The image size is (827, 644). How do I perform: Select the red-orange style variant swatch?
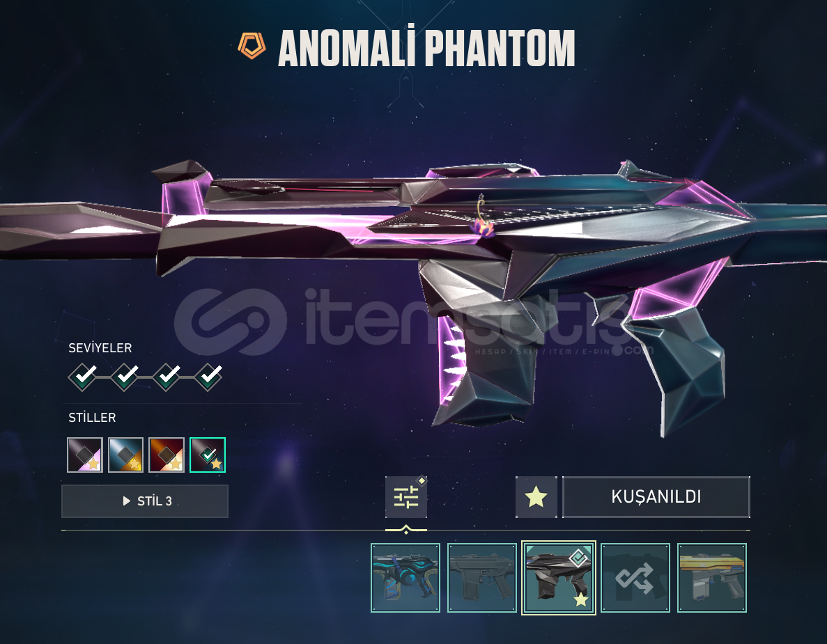pos(167,455)
